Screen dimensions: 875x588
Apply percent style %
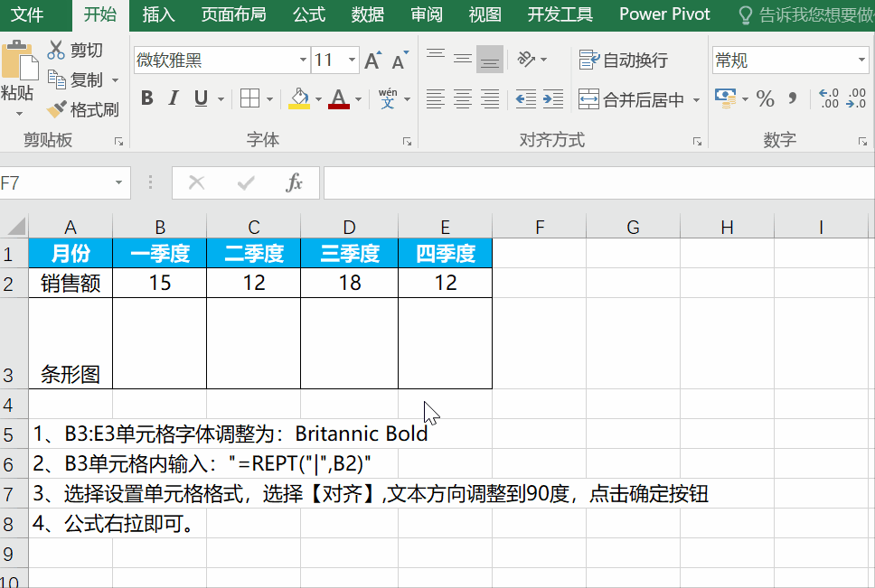(765, 99)
